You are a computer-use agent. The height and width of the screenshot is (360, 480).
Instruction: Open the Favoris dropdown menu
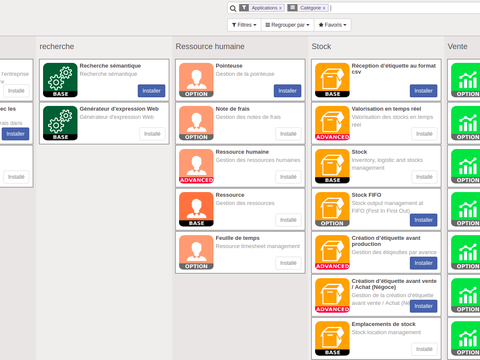pyautogui.click(x=332, y=25)
